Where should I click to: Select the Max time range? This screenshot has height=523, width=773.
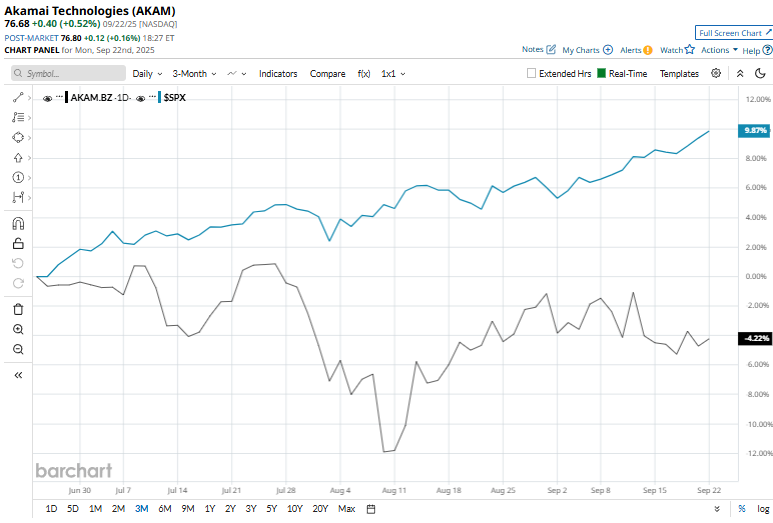click(x=347, y=509)
